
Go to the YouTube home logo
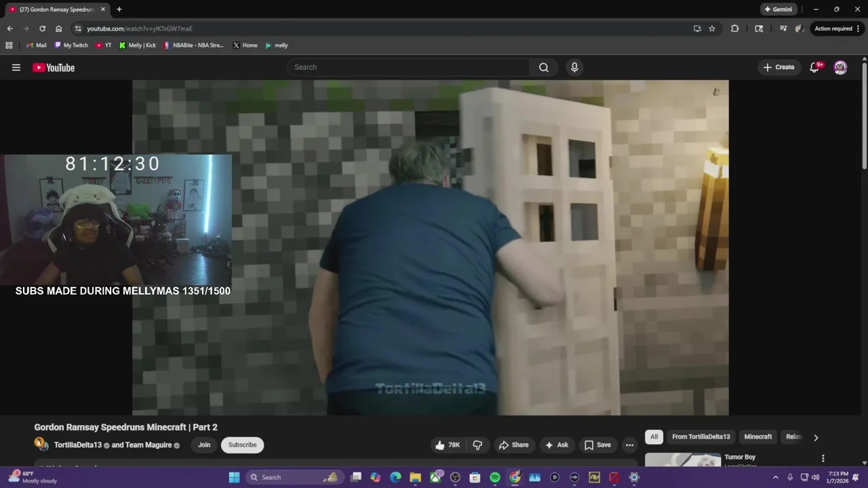click(x=54, y=67)
